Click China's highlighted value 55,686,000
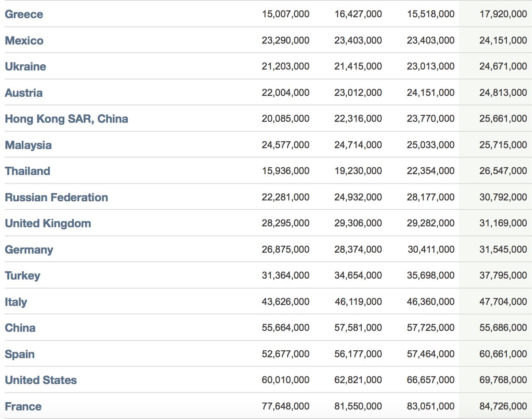Viewport: 532px width, 419px height. click(503, 328)
